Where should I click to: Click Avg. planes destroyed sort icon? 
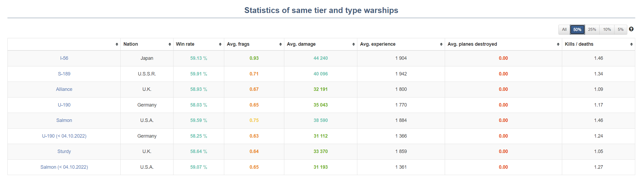point(558,44)
